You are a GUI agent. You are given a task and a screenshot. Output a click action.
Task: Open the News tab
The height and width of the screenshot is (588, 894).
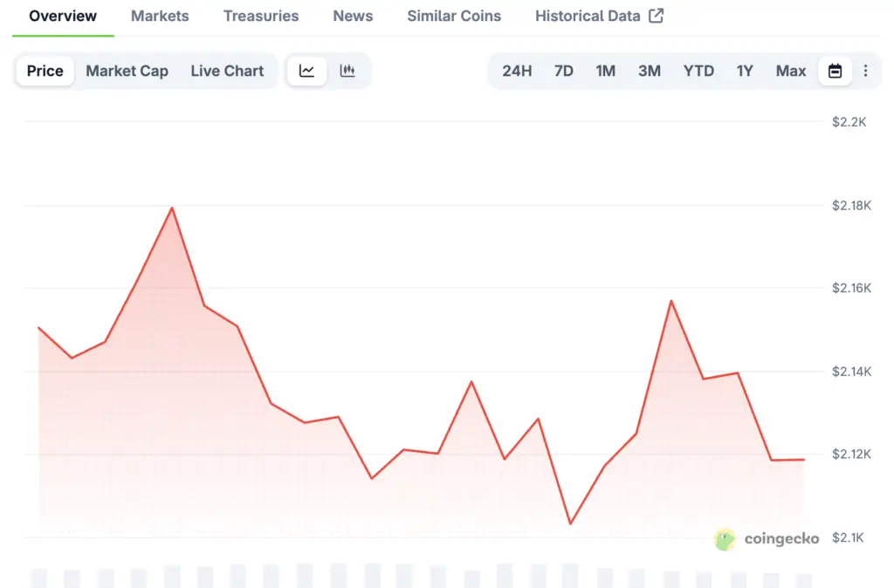click(353, 16)
